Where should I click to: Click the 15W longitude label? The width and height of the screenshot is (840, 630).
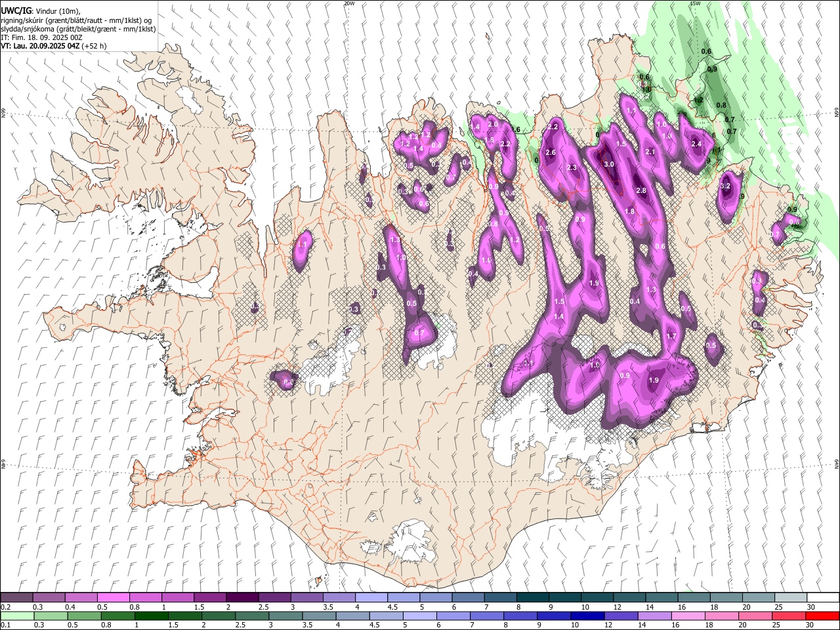[695, 3]
